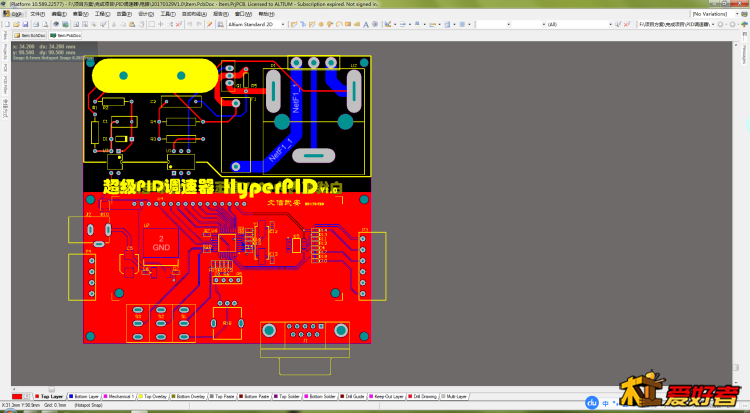The height and width of the screenshot is (413, 750).
Task: Open the DXP menu
Action: point(13,14)
